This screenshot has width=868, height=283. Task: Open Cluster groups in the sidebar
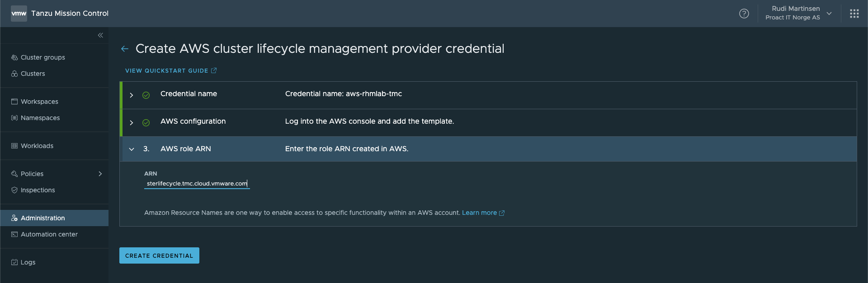tap(43, 57)
